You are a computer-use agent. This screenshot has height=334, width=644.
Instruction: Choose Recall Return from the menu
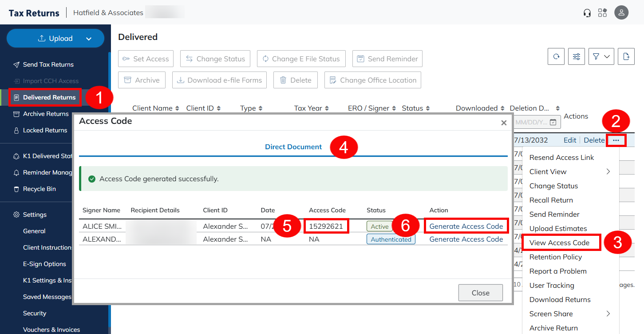551,200
